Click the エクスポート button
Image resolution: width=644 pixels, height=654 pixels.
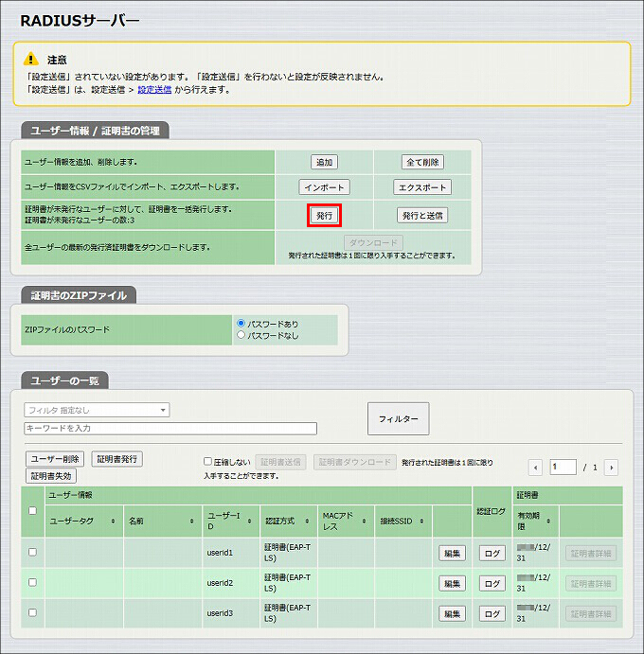(x=422, y=187)
